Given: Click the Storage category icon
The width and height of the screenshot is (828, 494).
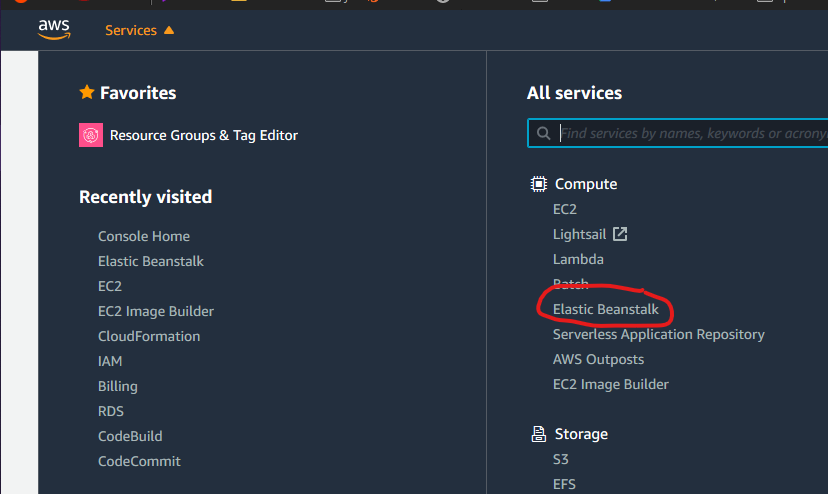Looking at the screenshot, I should tap(538, 434).
